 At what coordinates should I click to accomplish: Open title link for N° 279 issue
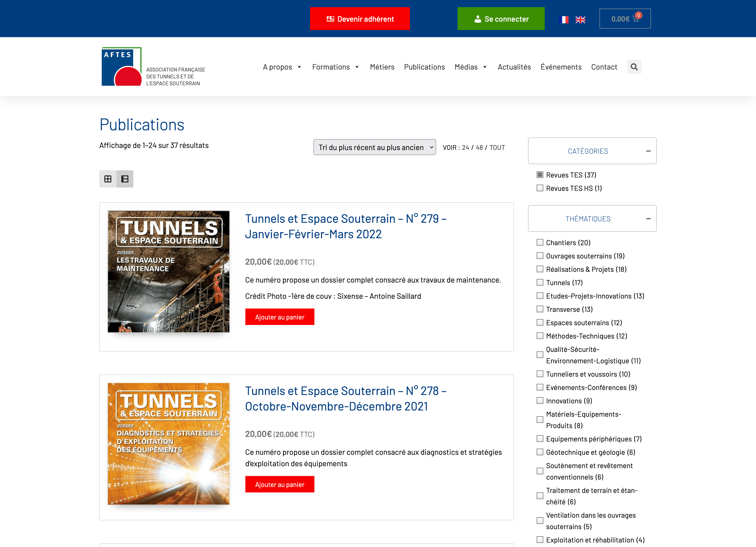pyautogui.click(x=346, y=226)
